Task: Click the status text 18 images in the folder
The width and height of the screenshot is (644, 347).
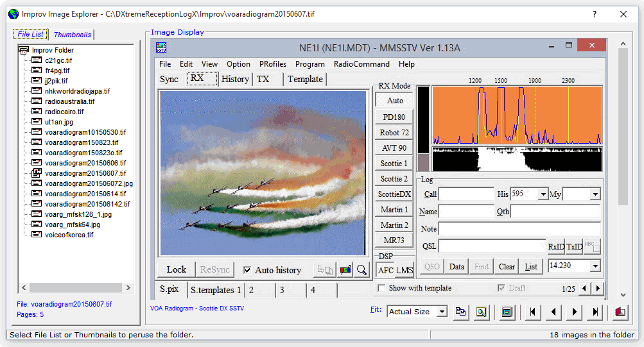Action: click(x=592, y=335)
